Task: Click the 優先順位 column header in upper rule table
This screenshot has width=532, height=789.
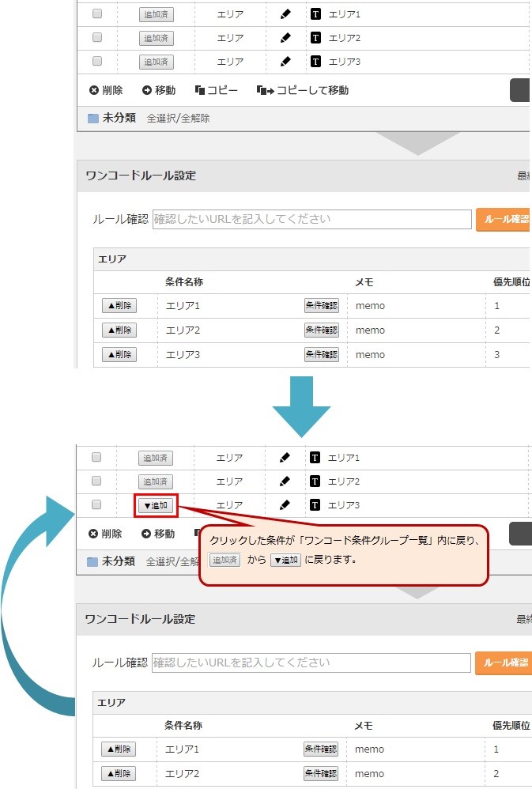Action: tap(512, 282)
